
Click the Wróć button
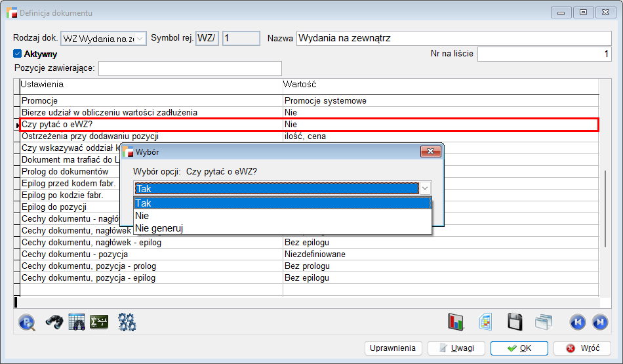[582, 348]
